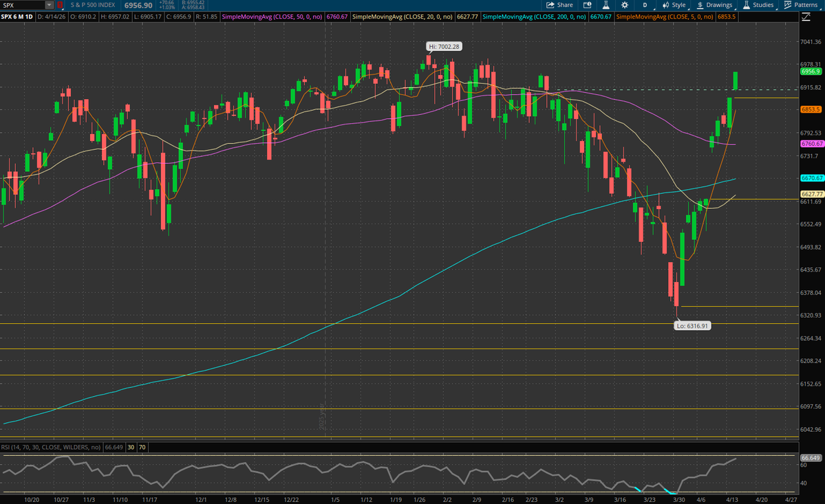Click the magenta 6760.67 price axis tag
The height and width of the screenshot is (504, 825).
812,144
